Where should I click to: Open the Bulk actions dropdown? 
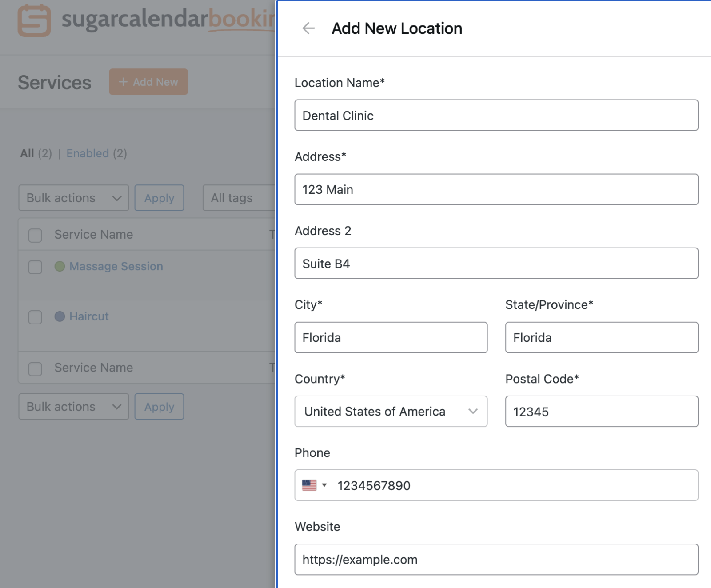point(73,198)
